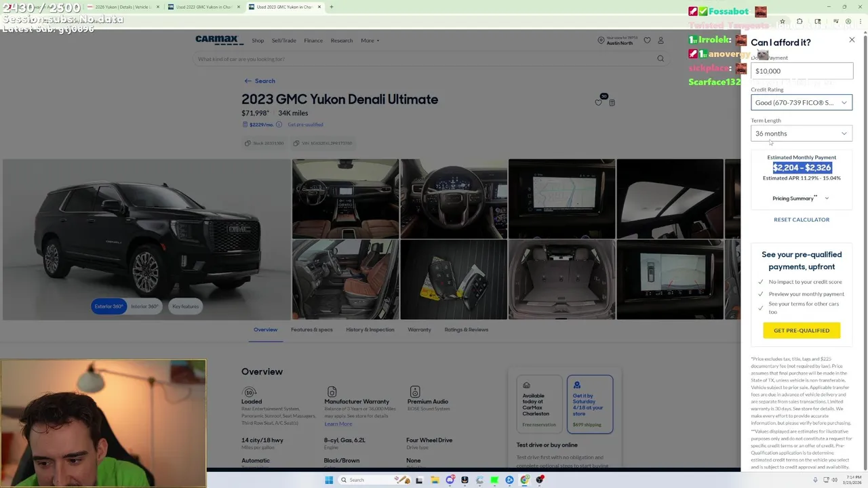Open the steering wheel thumbnail
The height and width of the screenshot is (488, 868).
coord(454,199)
